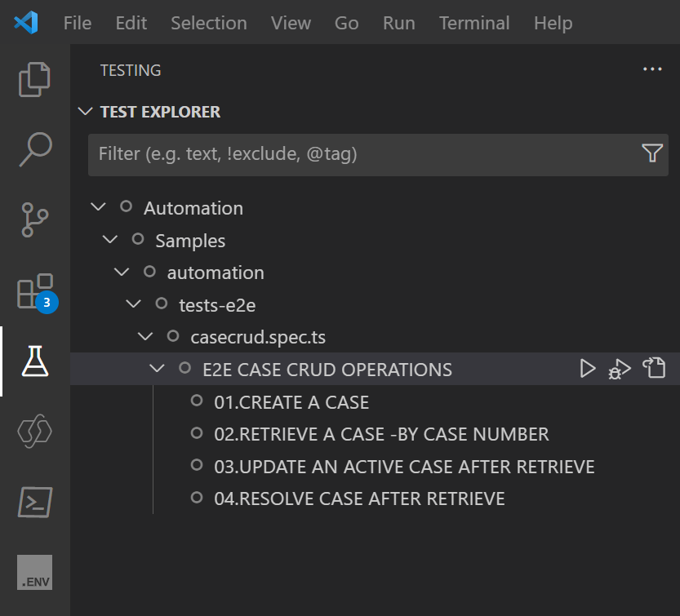Open the Selection menu
Image resolution: width=680 pixels, height=616 pixels.
tap(209, 23)
